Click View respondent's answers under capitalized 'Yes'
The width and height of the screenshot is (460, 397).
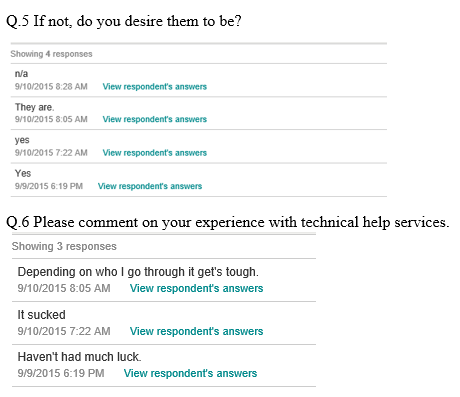150,186
